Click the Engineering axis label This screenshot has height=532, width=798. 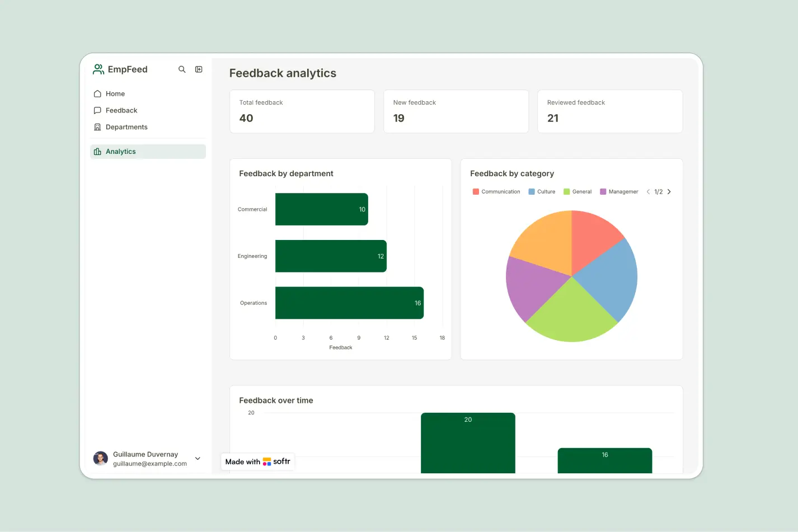(252, 256)
